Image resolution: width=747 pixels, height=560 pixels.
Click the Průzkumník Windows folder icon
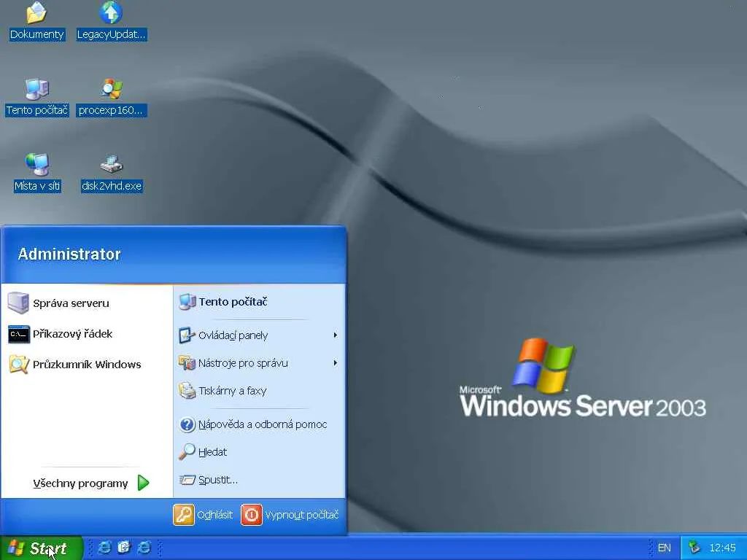coord(18,365)
